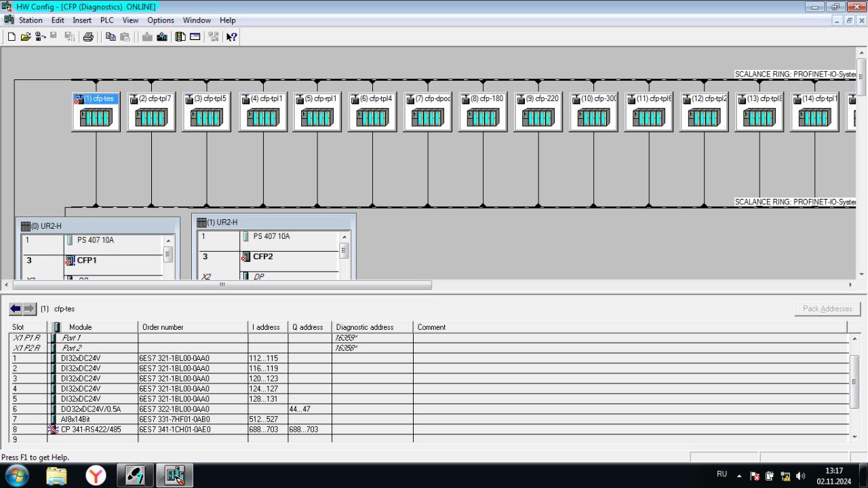This screenshot has width=868, height=488.
Task: Open the PLC menu
Action: tap(107, 20)
